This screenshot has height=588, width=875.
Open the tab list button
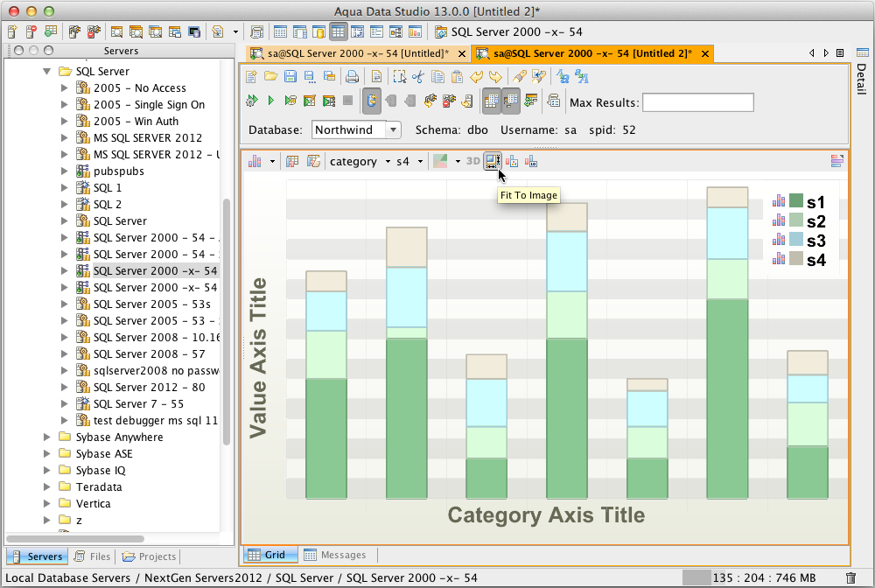point(840,53)
